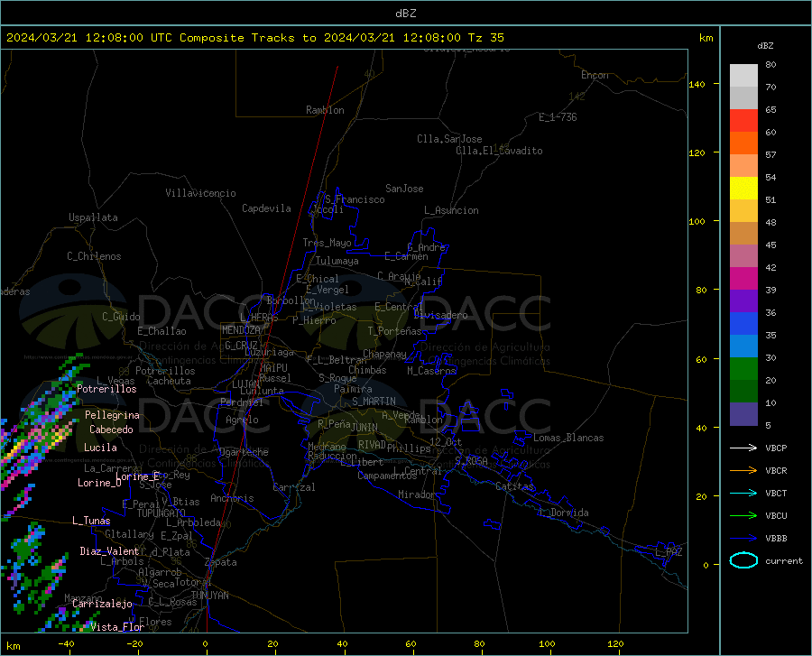Viewport: 812px width, 656px height.
Task: Click the 'E_1-736' map label
Action: point(558,117)
